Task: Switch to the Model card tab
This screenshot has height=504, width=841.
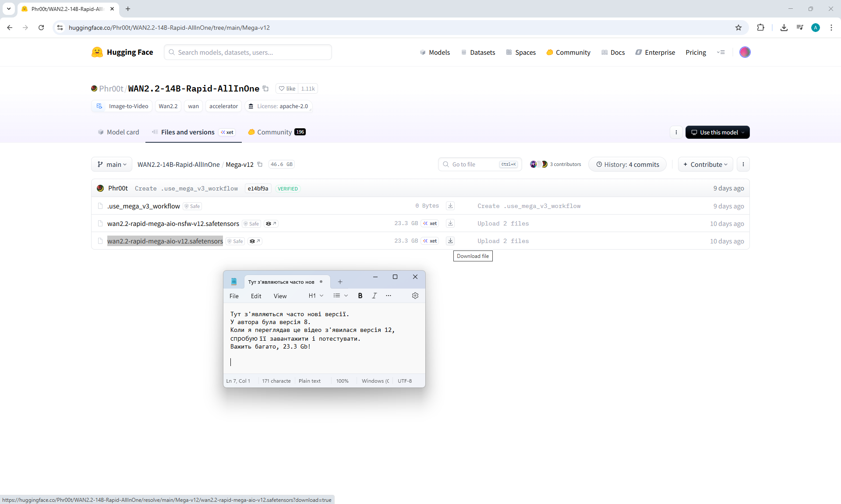Action: [x=118, y=132]
